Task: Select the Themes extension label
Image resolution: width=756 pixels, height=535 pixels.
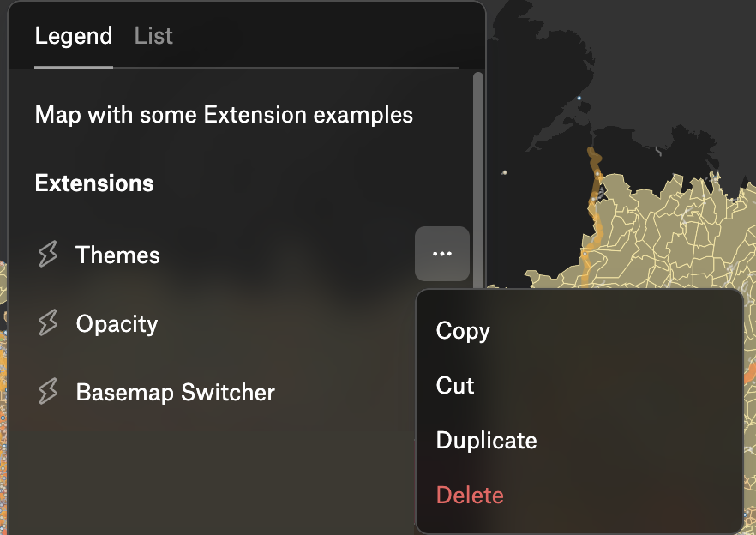Action: (x=117, y=255)
